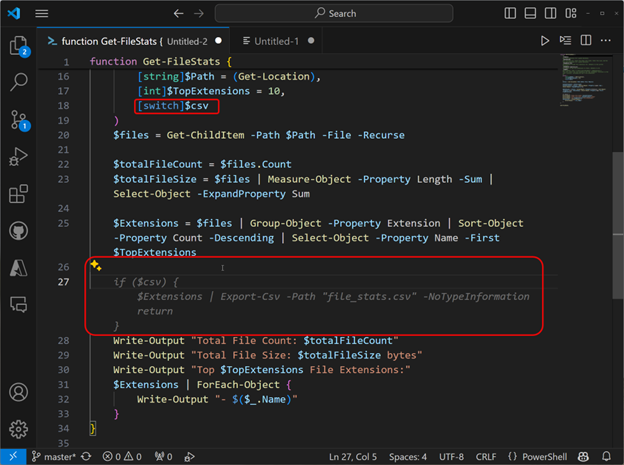The width and height of the screenshot is (624, 465).
Task: Click the master* git branch indicator
Action: point(53,457)
